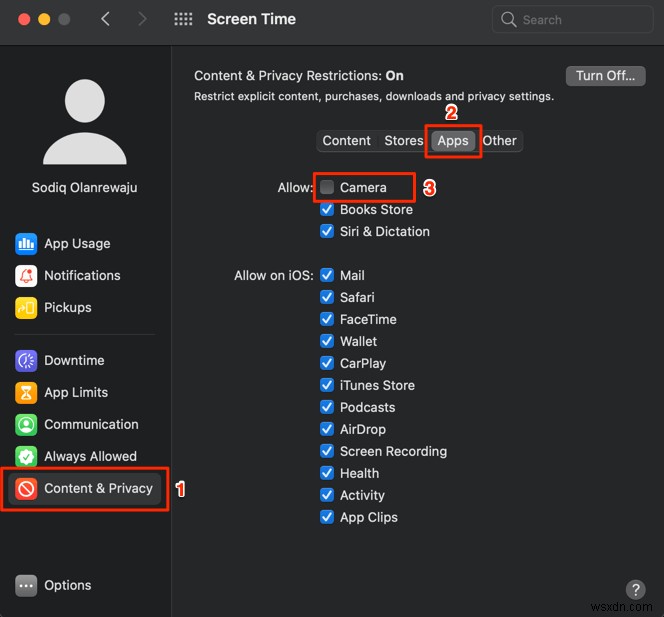Screen dimensions: 664x617
Task: Click the Pickups yellow icon
Action: coord(26,308)
